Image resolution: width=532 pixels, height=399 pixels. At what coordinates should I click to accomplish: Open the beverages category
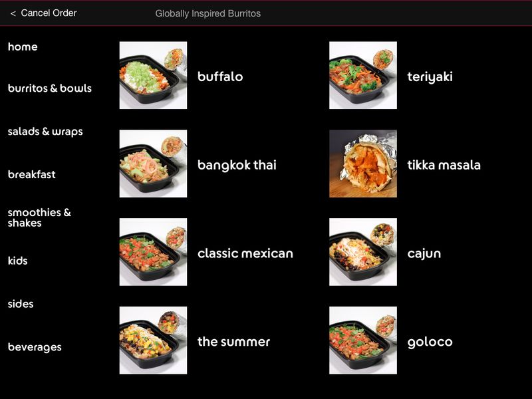coord(35,347)
